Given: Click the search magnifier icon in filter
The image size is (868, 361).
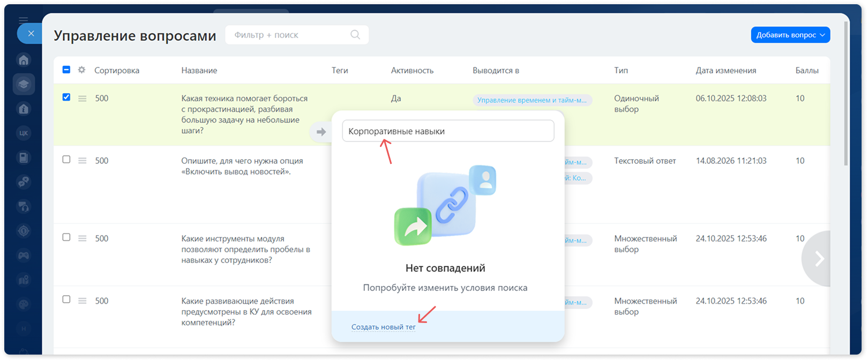Looking at the screenshot, I should point(355,34).
